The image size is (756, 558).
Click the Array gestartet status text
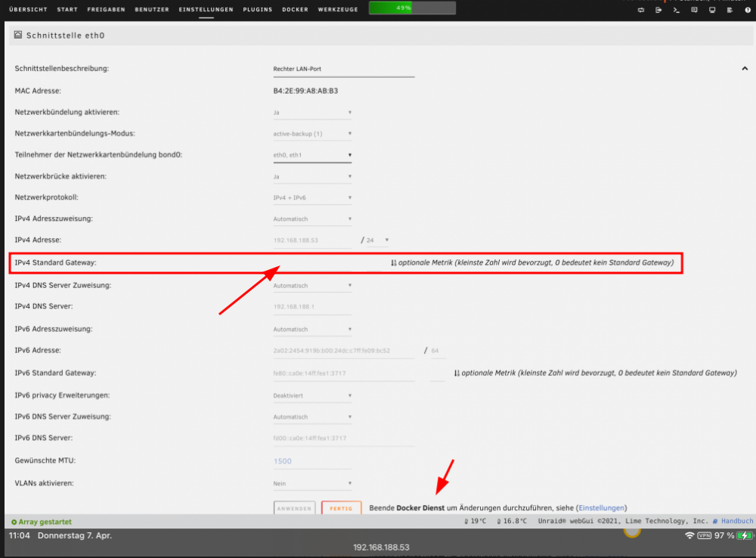coord(45,522)
